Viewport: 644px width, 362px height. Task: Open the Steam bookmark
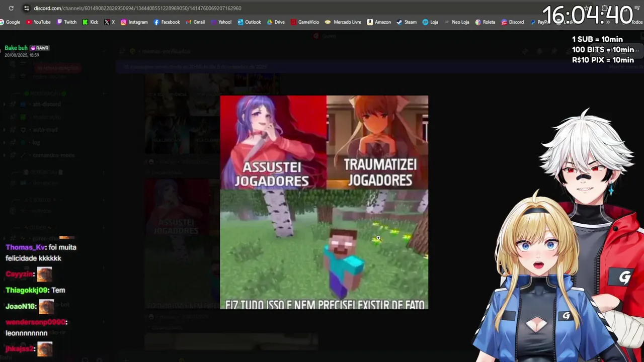(407, 22)
